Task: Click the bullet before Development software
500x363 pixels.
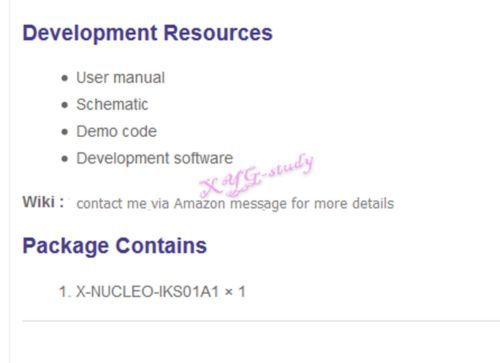Action: coord(65,159)
